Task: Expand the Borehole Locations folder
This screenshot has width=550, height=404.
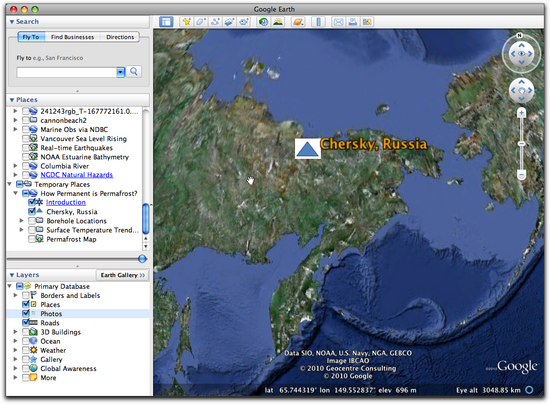Action: [x=21, y=221]
